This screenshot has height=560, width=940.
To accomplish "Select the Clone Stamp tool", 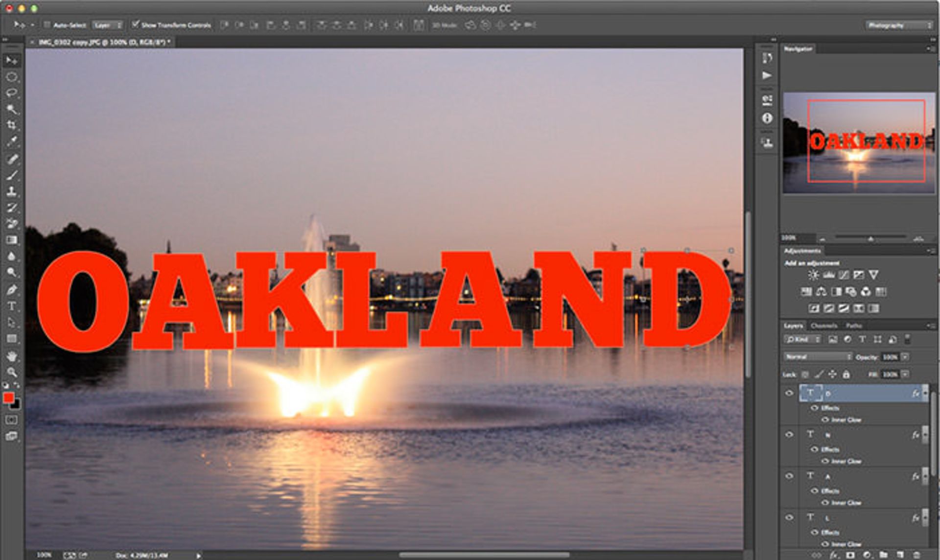I will 12,191.
